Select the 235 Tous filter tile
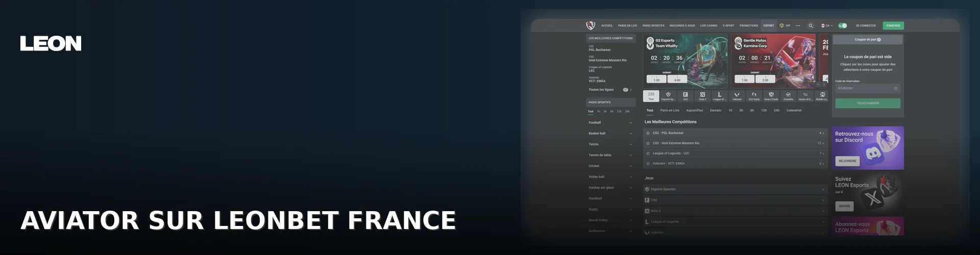Viewport: 980px width, 255px height. 651,96
